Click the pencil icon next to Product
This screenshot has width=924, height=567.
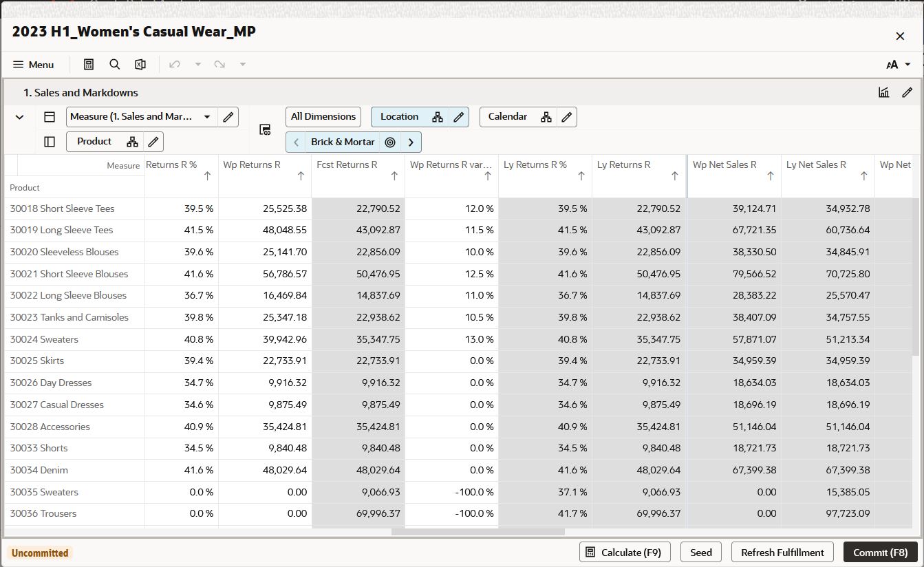coord(154,142)
